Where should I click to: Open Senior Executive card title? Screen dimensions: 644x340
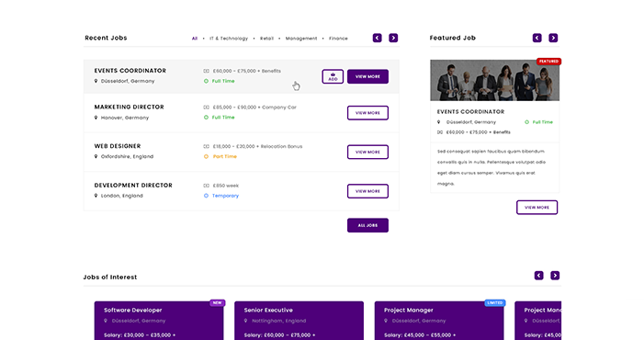[x=268, y=310]
